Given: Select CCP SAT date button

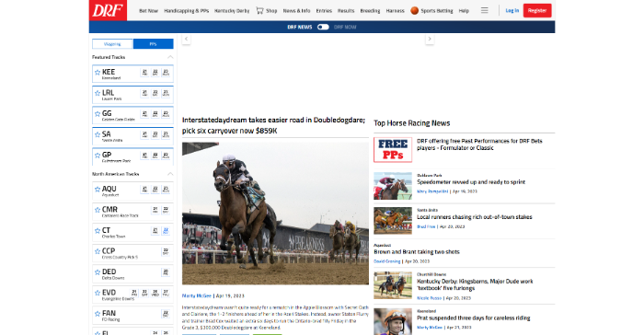Looking at the screenshot, I should coord(166,251).
